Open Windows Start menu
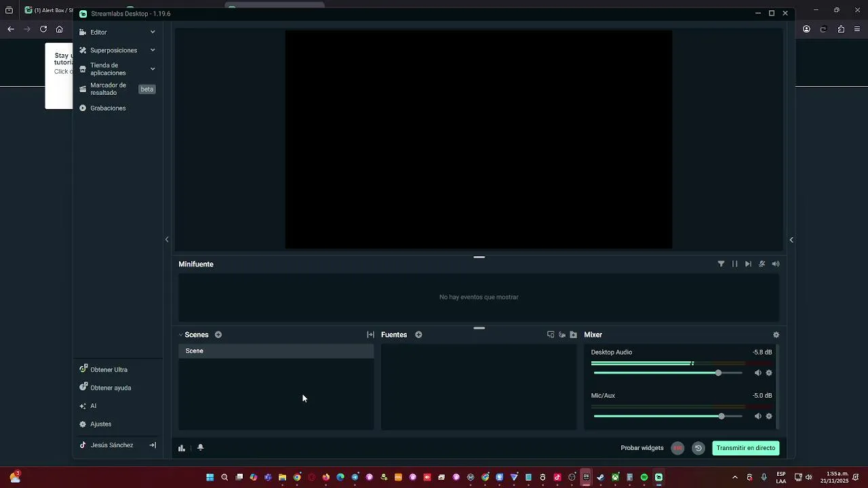 point(210,477)
